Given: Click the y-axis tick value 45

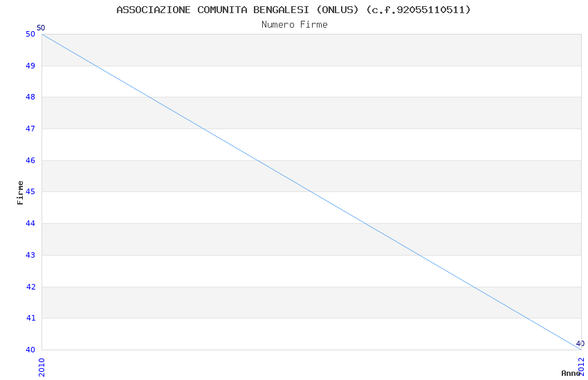Looking at the screenshot, I should pyautogui.click(x=30, y=191).
